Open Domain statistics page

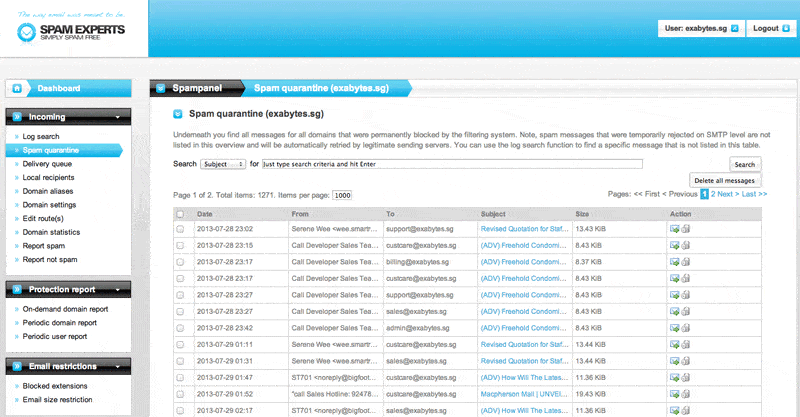(x=52, y=232)
